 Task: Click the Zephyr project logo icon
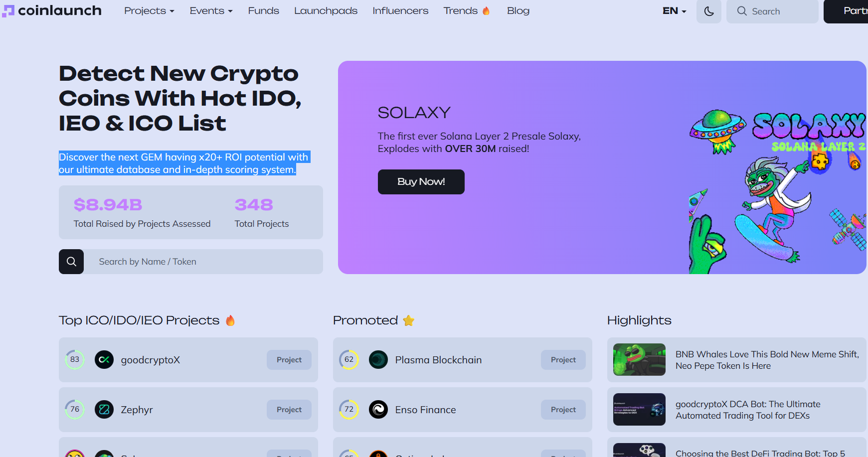coord(104,410)
